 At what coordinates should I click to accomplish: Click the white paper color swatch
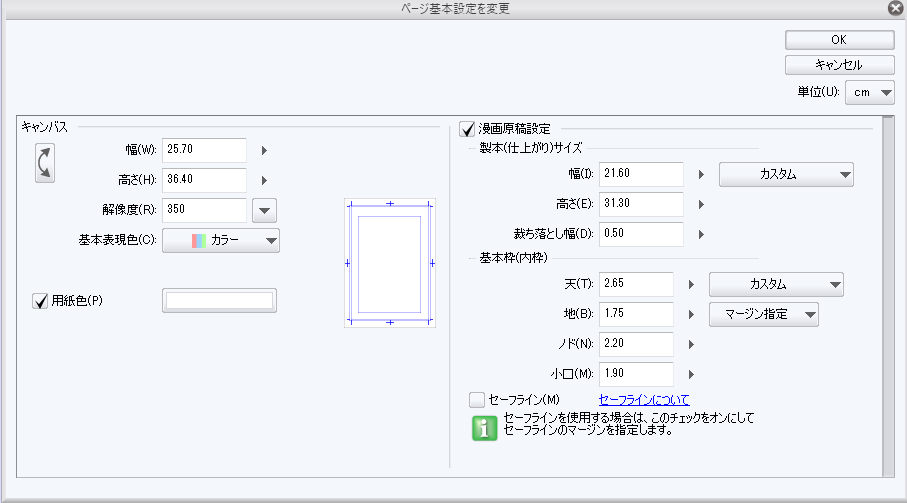point(219,300)
